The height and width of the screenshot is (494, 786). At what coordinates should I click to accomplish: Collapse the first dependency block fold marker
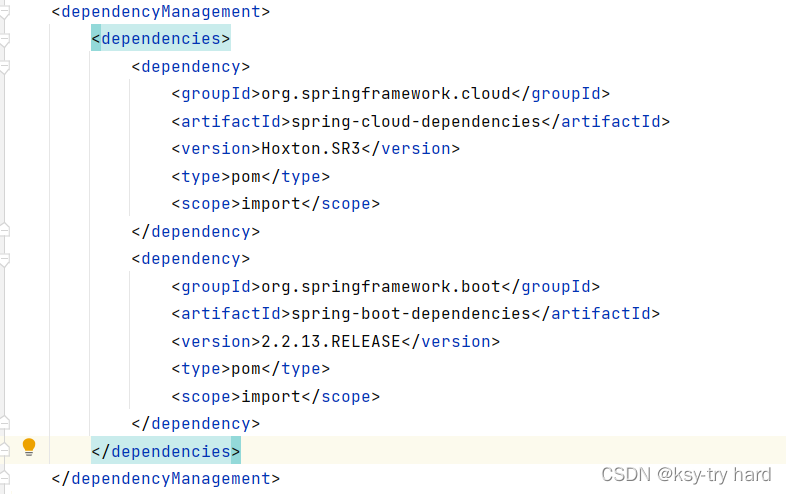click(x=4, y=67)
